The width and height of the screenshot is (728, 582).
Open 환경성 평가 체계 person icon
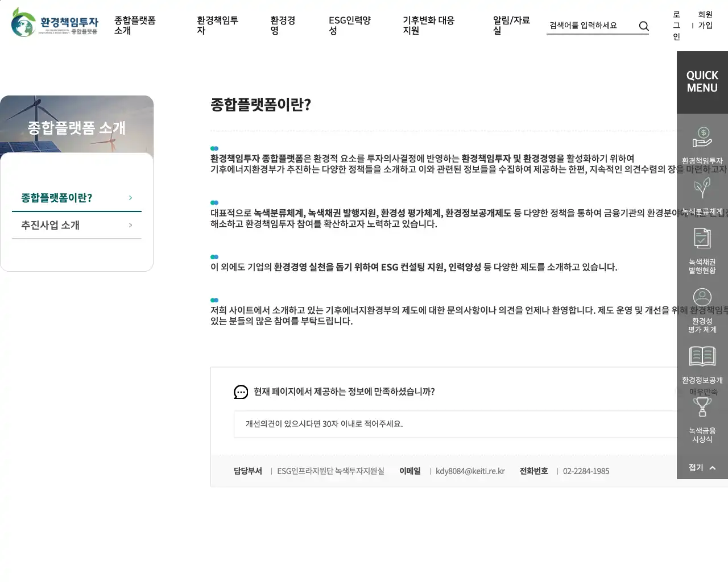click(x=702, y=298)
